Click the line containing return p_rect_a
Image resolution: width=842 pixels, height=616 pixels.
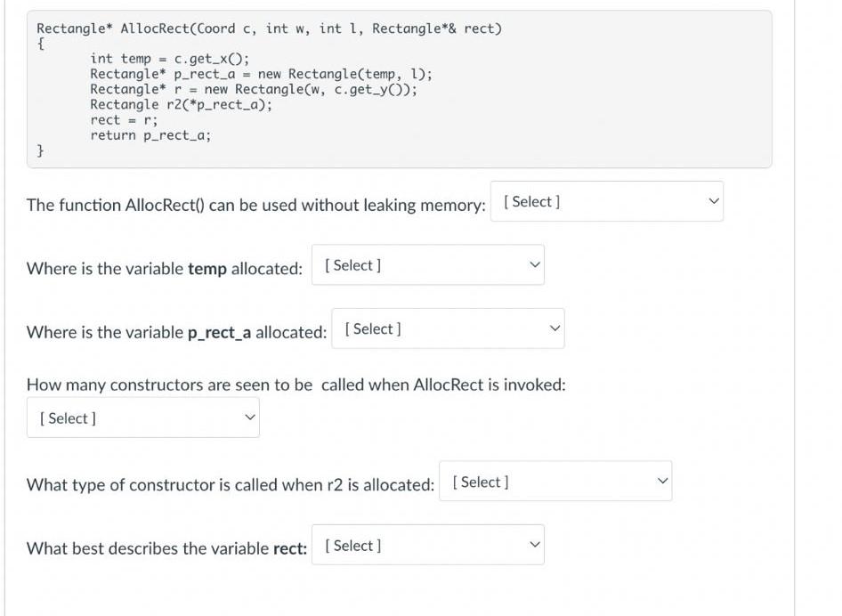tap(150, 134)
